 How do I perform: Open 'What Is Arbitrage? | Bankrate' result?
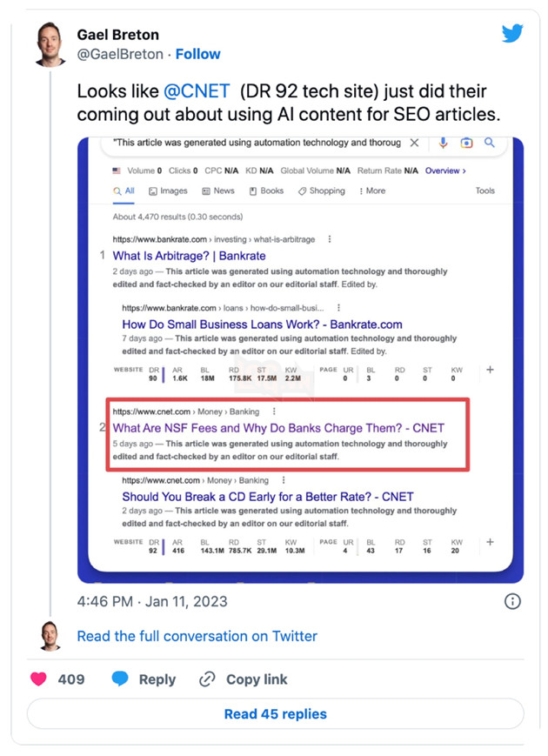(x=189, y=256)
